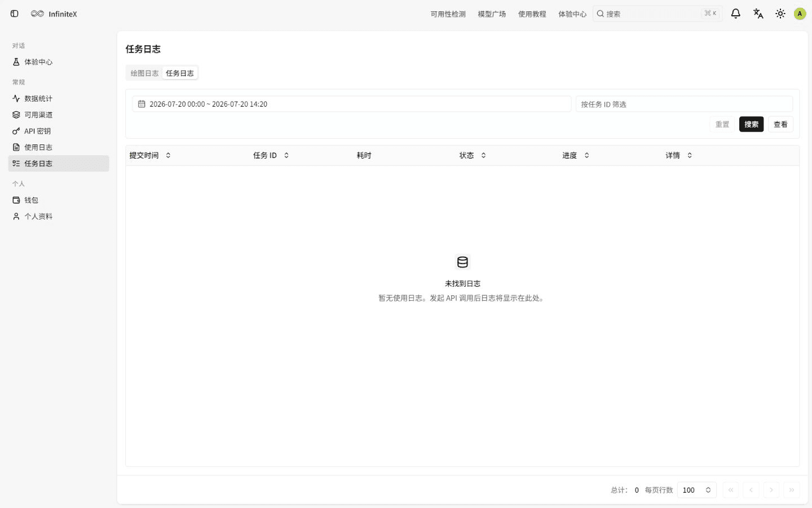Click the document icon beside 使用日志
The width and height of the screenshot is (812, 508).
point(16,147)
